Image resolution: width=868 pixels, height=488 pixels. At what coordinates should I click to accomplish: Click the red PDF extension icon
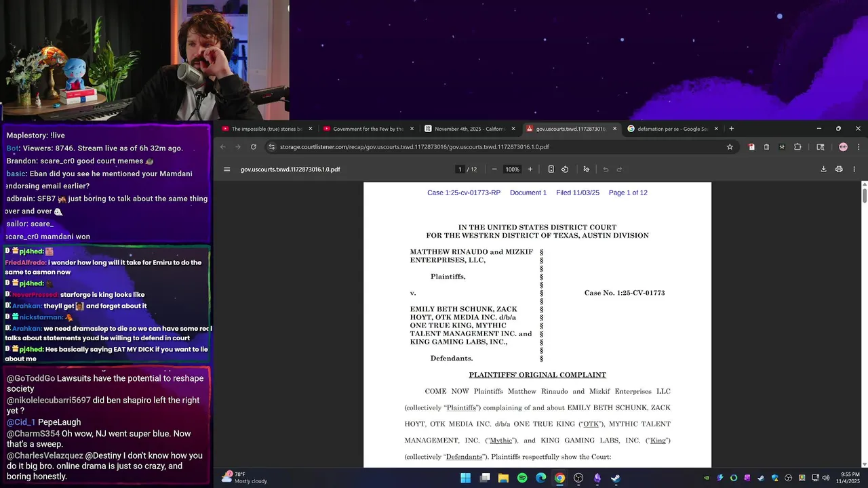(751, 147)
